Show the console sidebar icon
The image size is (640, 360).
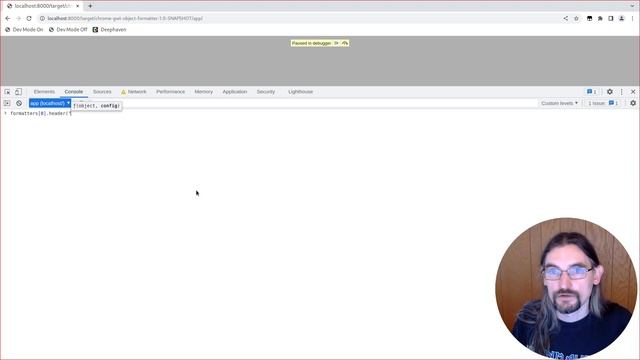click(x=7, y=103)
